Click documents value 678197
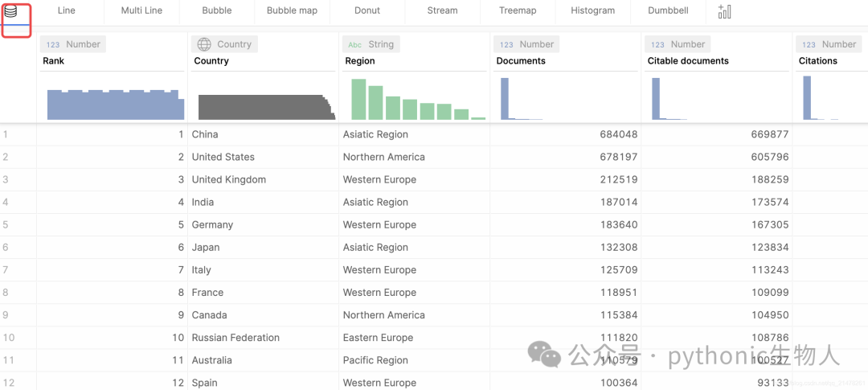 [618, 158]
